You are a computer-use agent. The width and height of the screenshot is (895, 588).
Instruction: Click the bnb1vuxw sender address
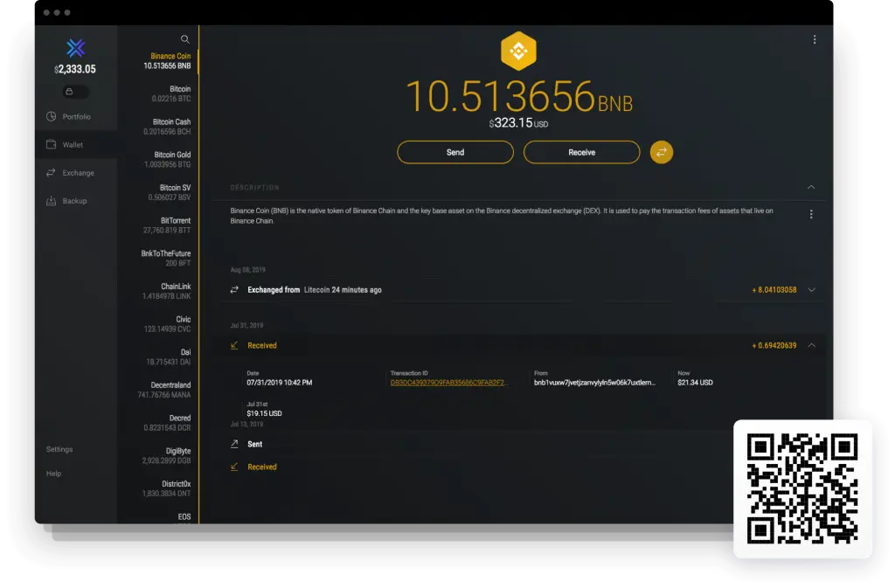[594, 383]
